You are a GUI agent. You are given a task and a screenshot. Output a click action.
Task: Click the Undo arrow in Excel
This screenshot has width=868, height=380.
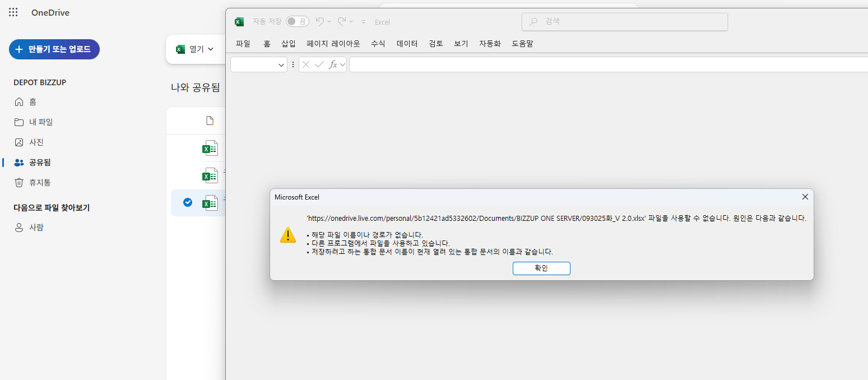(319, 21)
